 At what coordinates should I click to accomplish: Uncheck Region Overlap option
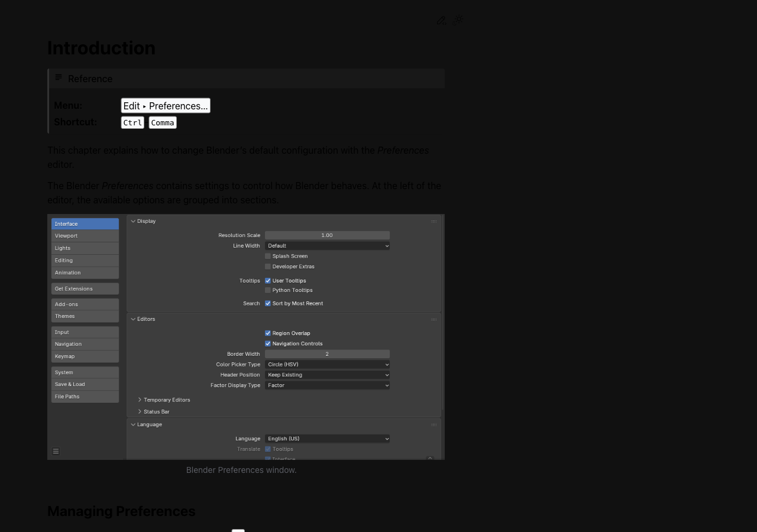tap(268, 333)
